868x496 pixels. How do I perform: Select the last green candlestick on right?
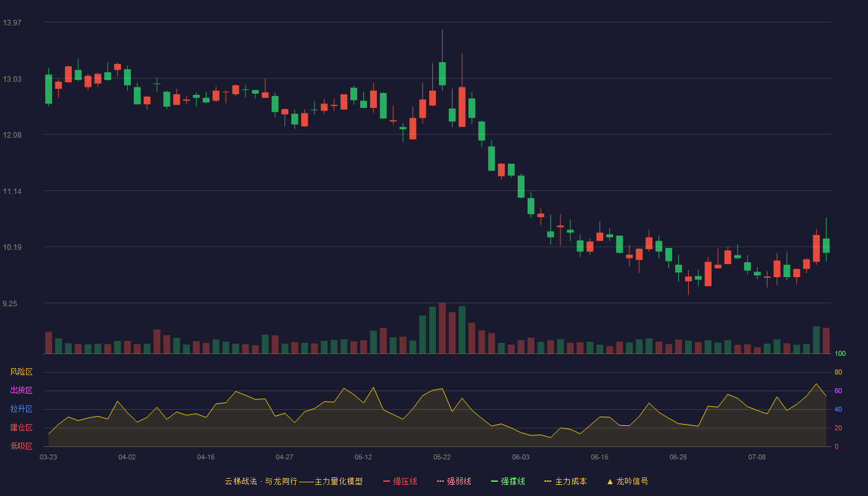(x=826, y=246)
